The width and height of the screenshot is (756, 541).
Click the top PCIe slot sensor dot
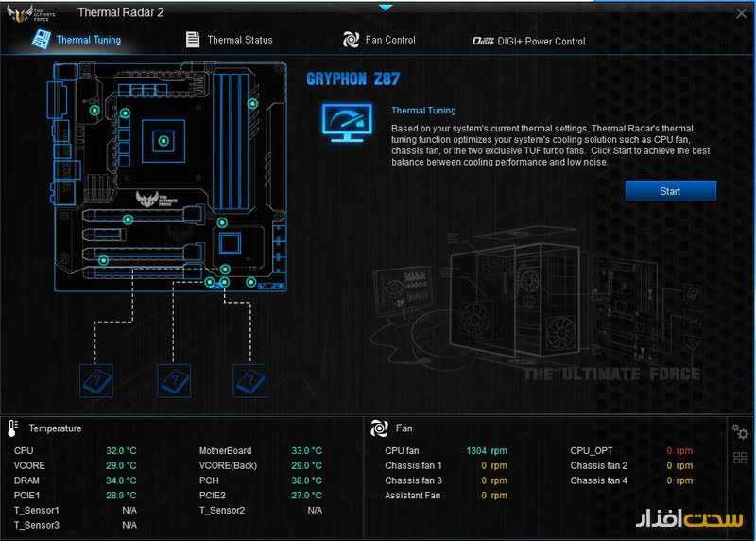point(127,219)
